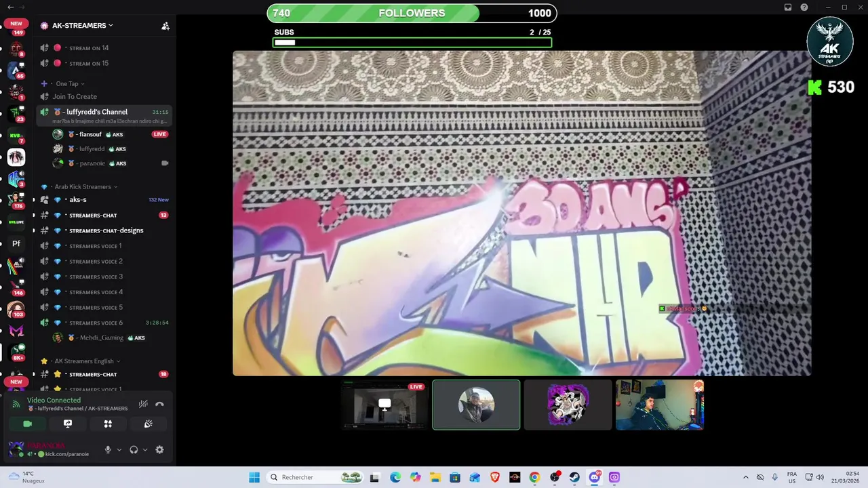Image resolution: width=868 pixels, height=488 pixels.
Task: Open the Pf server icon
Action: coord(16,243)
